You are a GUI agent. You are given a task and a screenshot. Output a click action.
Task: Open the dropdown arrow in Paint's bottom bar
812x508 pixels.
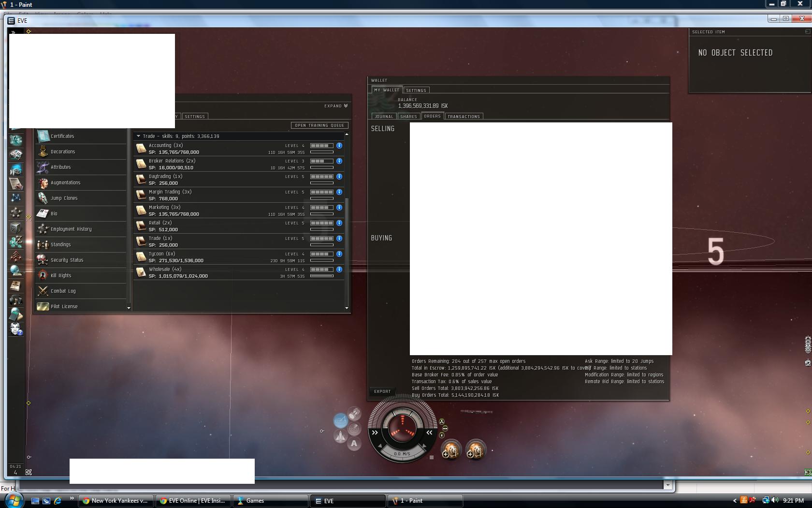[x=668, y=485]
